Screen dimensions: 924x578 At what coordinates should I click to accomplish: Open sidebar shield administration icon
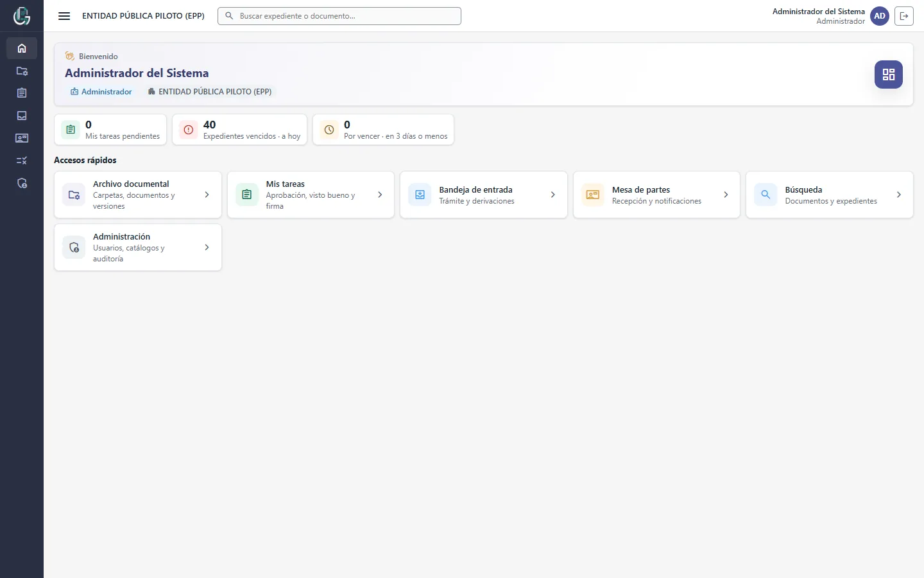click(x=22, y=184)
